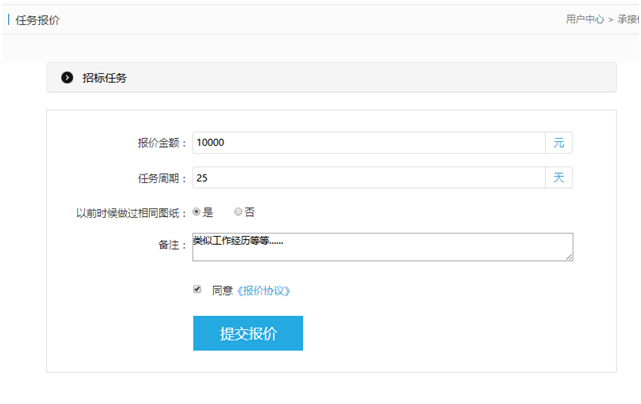The image size is (641, 404).
Task: Click the 元 unit label
Action: (559, 143)
